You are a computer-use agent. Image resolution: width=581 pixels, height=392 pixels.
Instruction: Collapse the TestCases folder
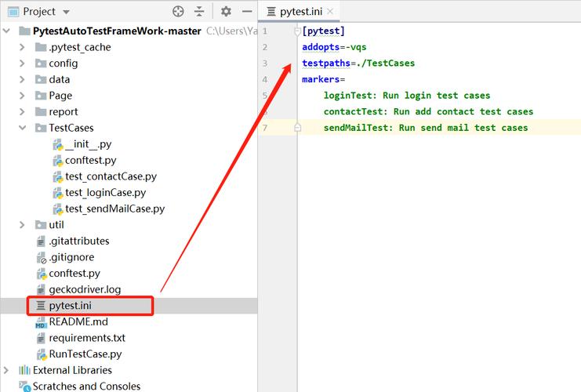(23, 128)
